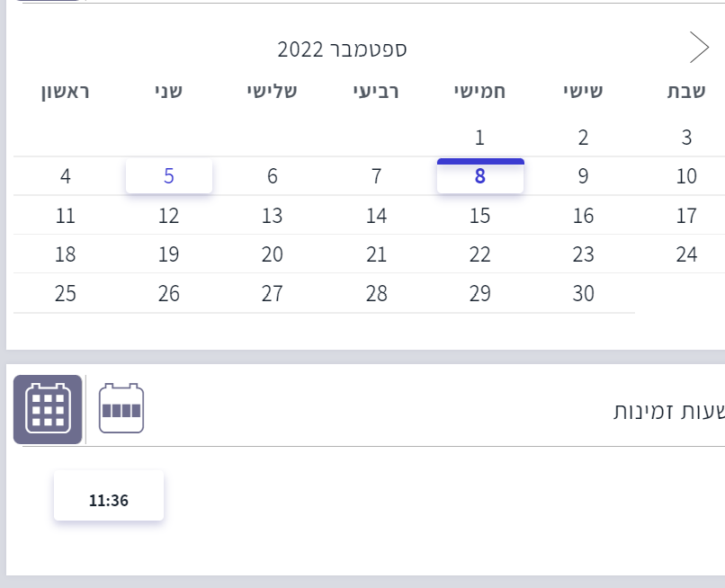Select date 22 in the calendar
The height and width of the screenshot is (588, 725).
(480, 254)
